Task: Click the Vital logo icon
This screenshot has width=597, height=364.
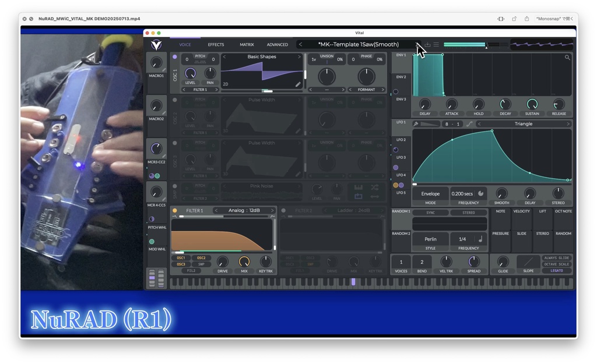Action: tap(156, 45)
